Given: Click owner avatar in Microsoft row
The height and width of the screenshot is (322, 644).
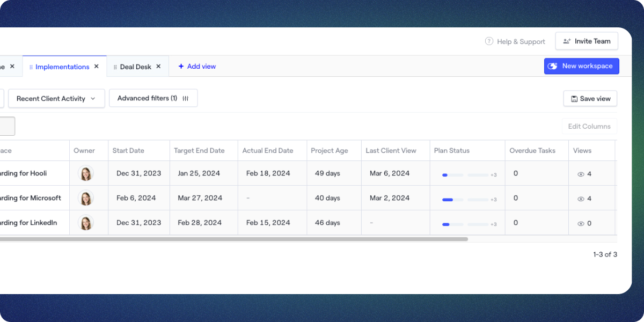Looking at the screenshot, I should click(86, 198).
